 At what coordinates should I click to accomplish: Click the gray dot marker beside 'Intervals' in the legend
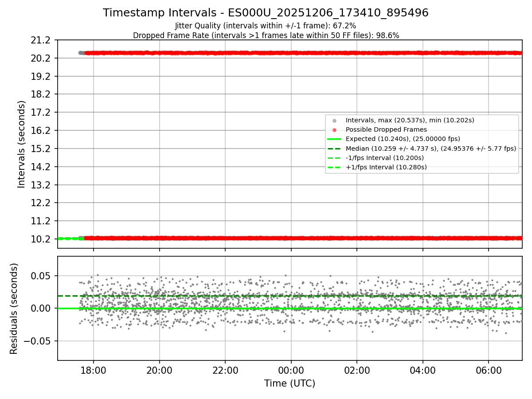[335, 121]
